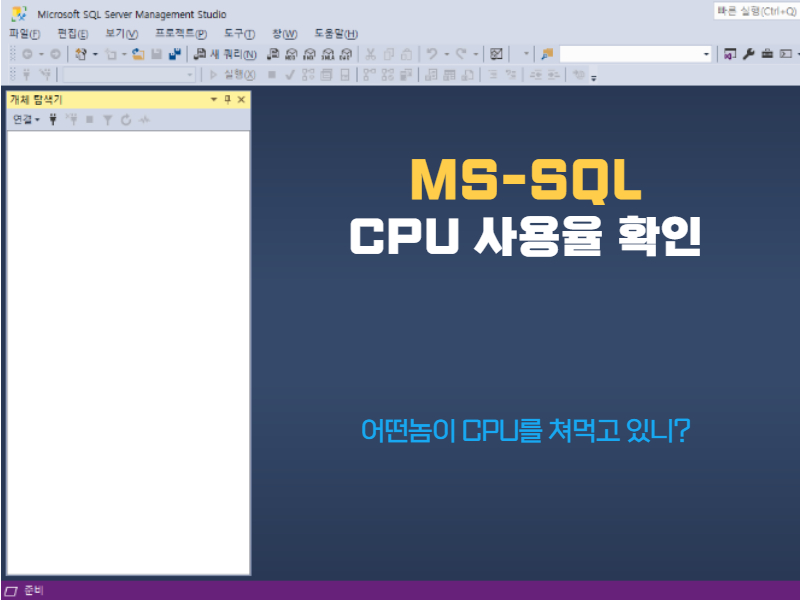Viewport: 800px width, 600px height.
Task: Click the wrench properties icon
Action: pyautogui.click(x=748, y=54)
